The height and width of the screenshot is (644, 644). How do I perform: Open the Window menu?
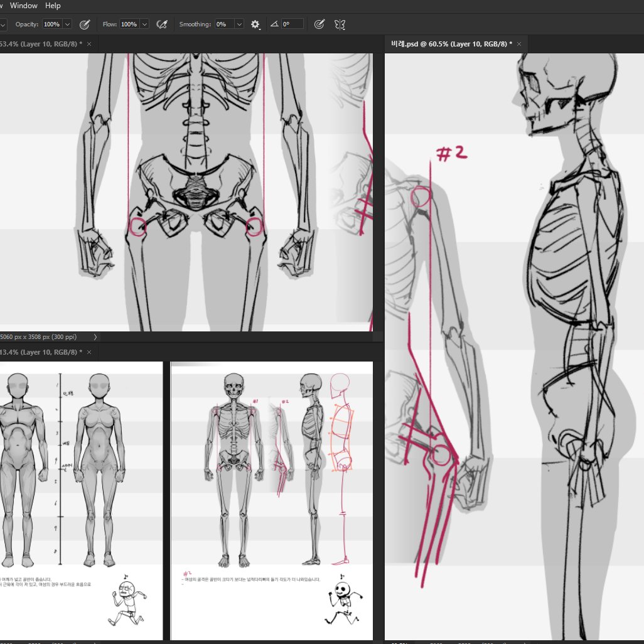point(23,6)
